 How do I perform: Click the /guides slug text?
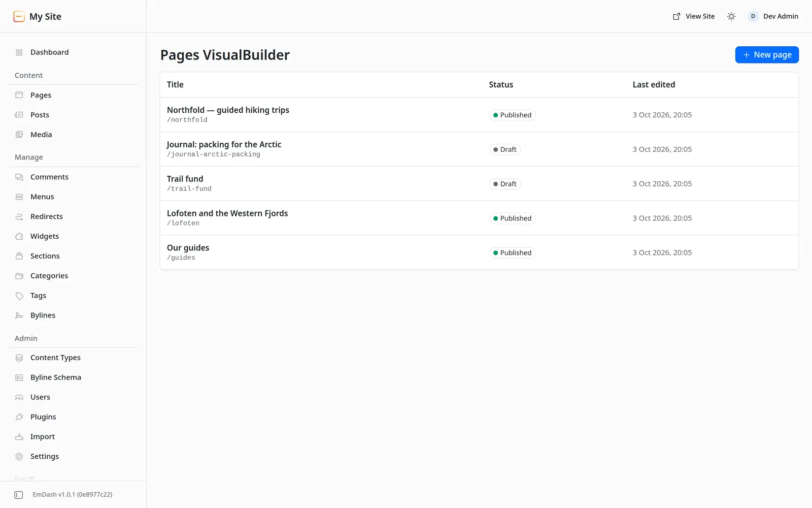point(181,258)
